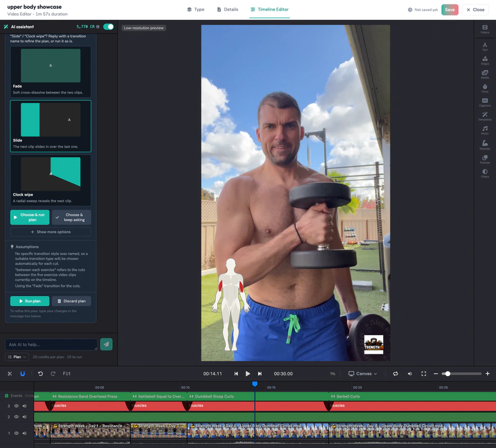
Task: Click the muscle diagram overlay in preview
Action: [x=231, y=305]
